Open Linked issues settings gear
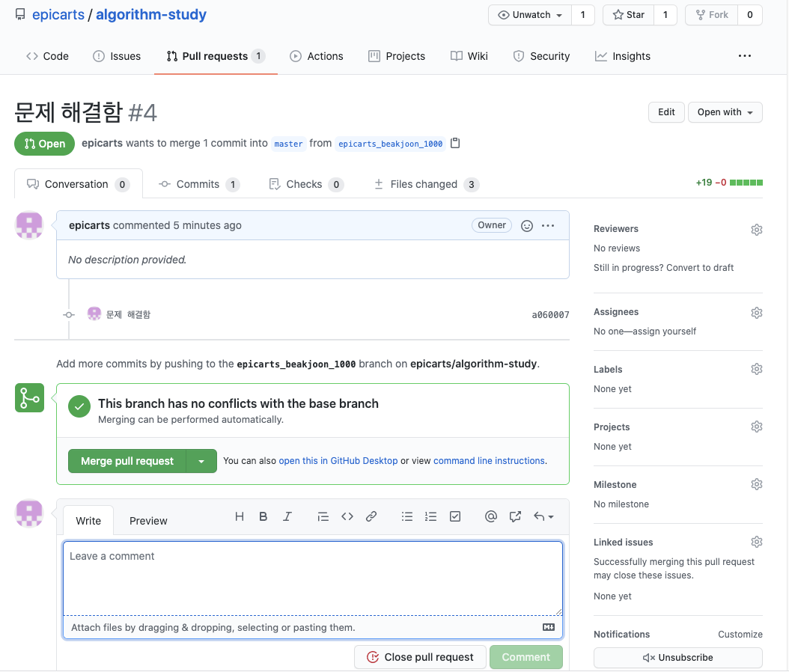789x672 pixels. point(756,543)
